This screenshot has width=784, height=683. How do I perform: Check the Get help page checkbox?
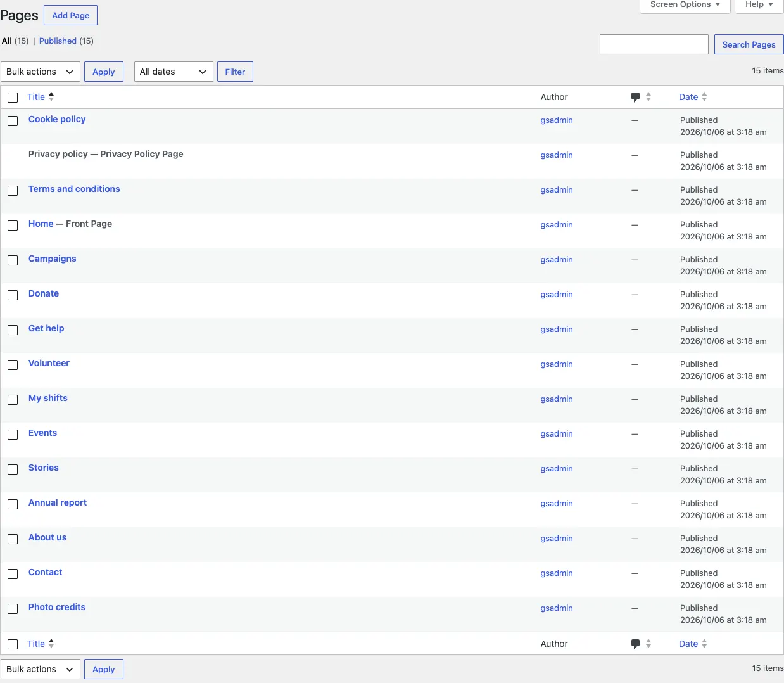click(x=13, y=330)
